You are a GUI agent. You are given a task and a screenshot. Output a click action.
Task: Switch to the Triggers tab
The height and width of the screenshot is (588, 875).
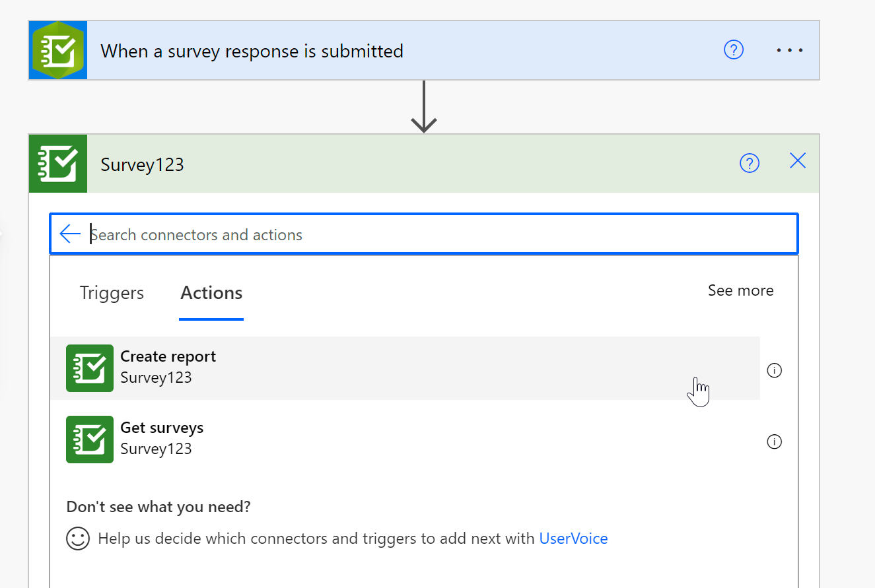click(112, 293)
